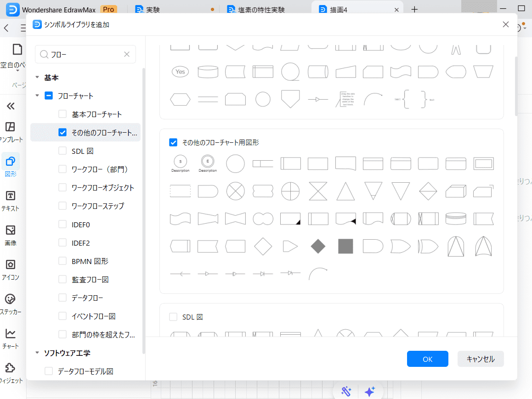Viewport: 532px width, 399px height.
Task: Enable the 基本フローチャート checkbox
Action: click(x=62, y=114)
